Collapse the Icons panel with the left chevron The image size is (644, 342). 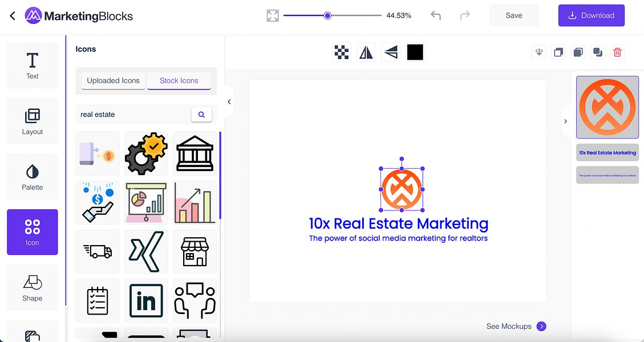pyautogui.click(x=229, y=101)
